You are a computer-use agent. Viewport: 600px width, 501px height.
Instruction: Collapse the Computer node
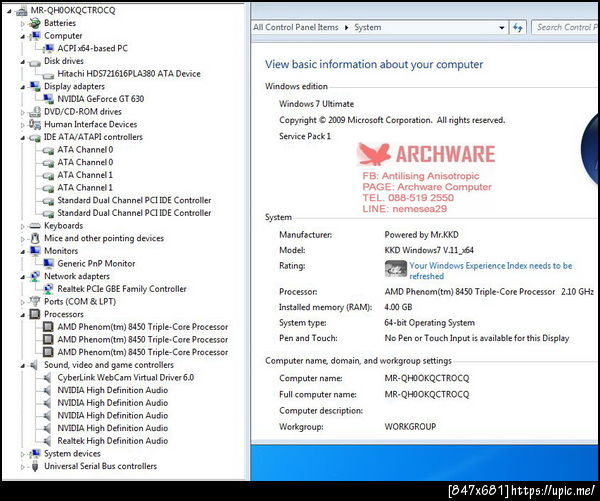23,37
